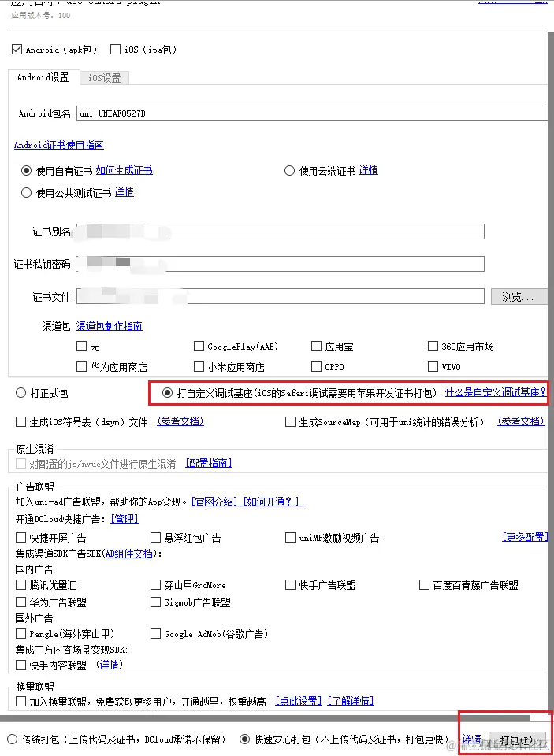Open 点此设置 link
This screenshot has width=554, height=756.
[x=299, y=701]
